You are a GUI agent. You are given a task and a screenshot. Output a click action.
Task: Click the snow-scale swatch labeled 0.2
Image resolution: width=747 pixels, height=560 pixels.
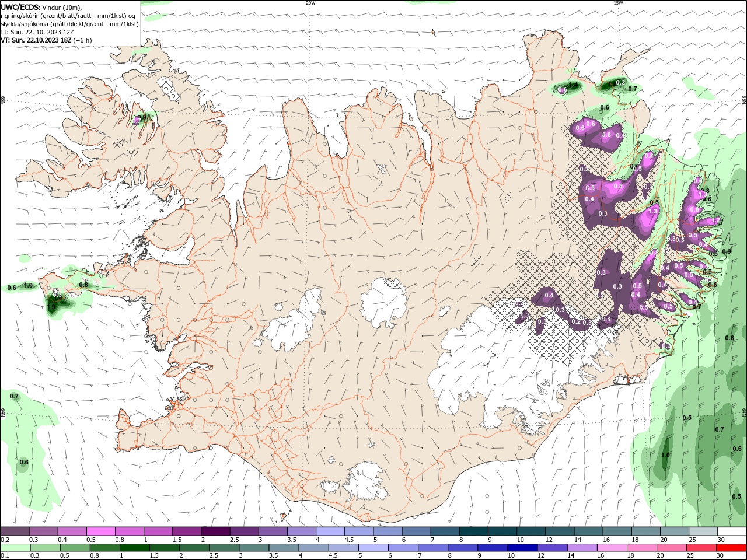point(15,531)
